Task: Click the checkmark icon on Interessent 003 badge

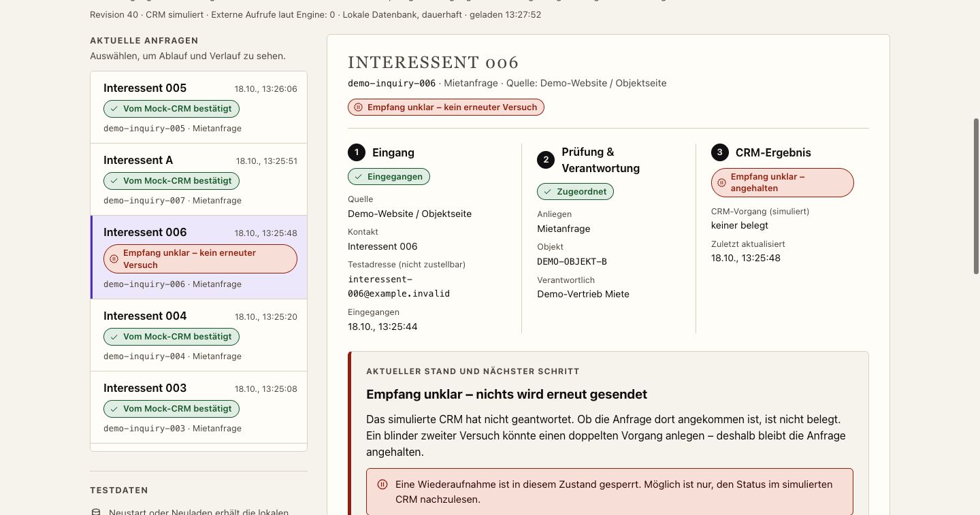Action: [114, 409]
